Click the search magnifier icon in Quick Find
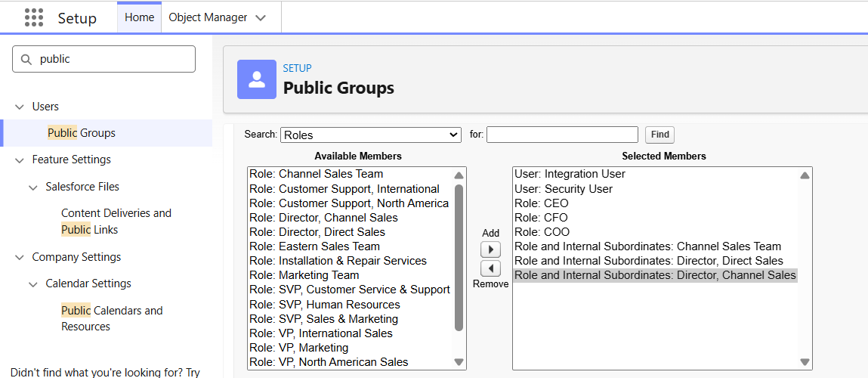 coord(26,59)
